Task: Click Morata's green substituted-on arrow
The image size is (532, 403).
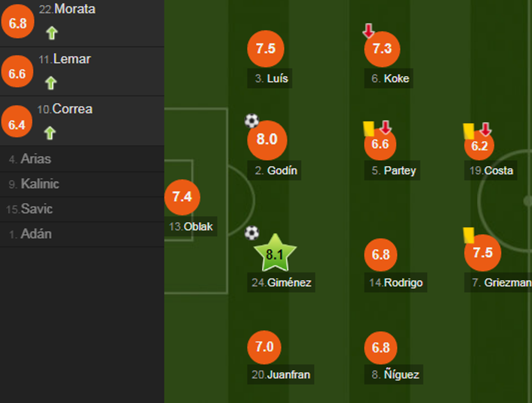Action: click(x=52, y=33)
